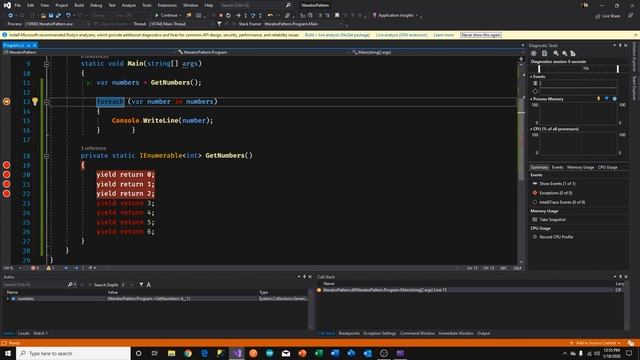Click the Add to Source Control button
Image resolution: width=640 pixels, height=360 pixels.
click(x=596, y=343)
